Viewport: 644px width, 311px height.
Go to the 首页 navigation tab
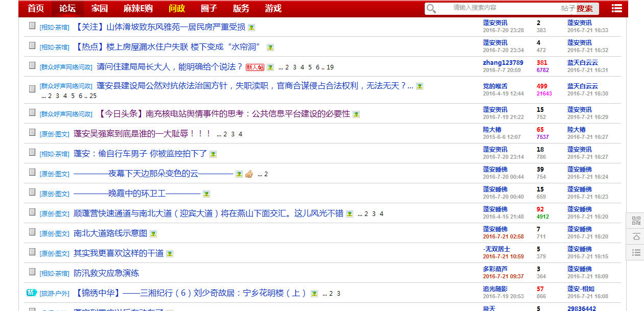click(36, 9)
